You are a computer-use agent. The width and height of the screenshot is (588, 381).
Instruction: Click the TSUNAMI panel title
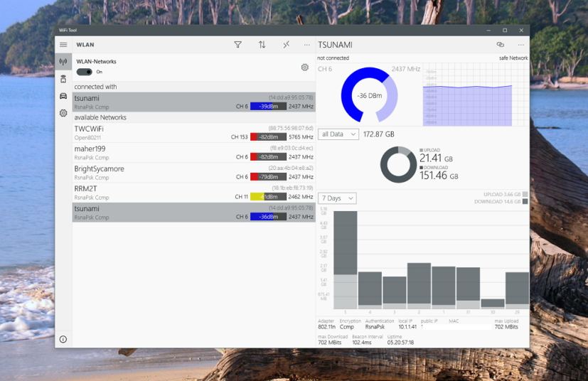click(x=336, y=45)
